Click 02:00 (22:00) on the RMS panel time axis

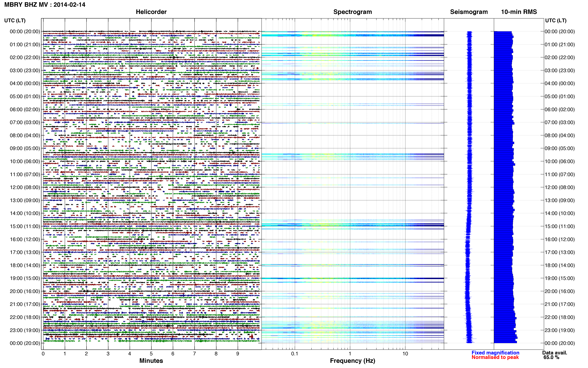pyautogui.click(x=560, y=57)
